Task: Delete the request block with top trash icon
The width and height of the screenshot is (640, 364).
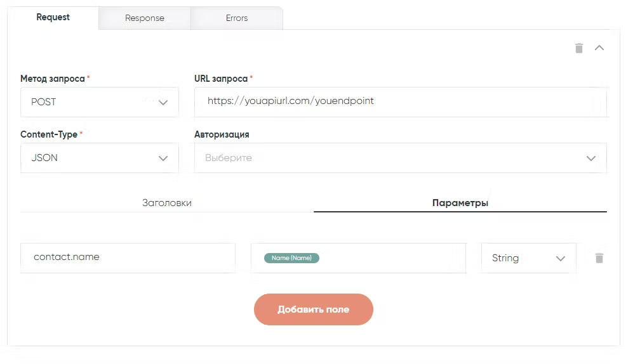Action: 578,48
